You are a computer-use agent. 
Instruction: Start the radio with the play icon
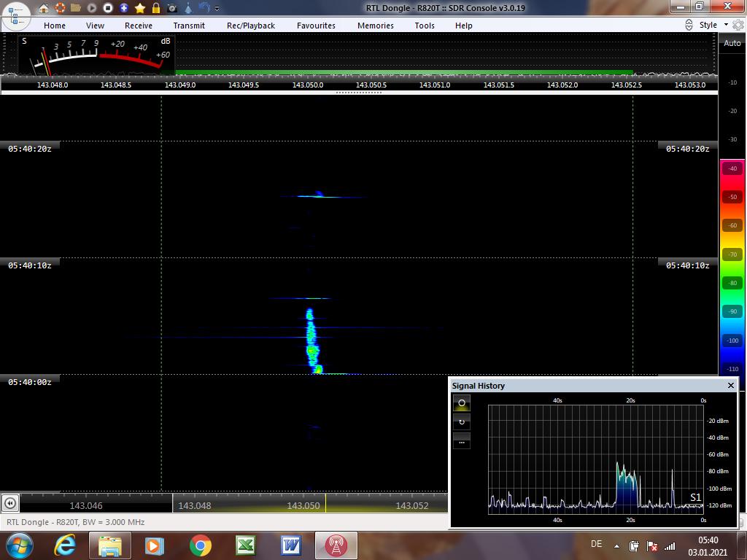click(92, 7)
